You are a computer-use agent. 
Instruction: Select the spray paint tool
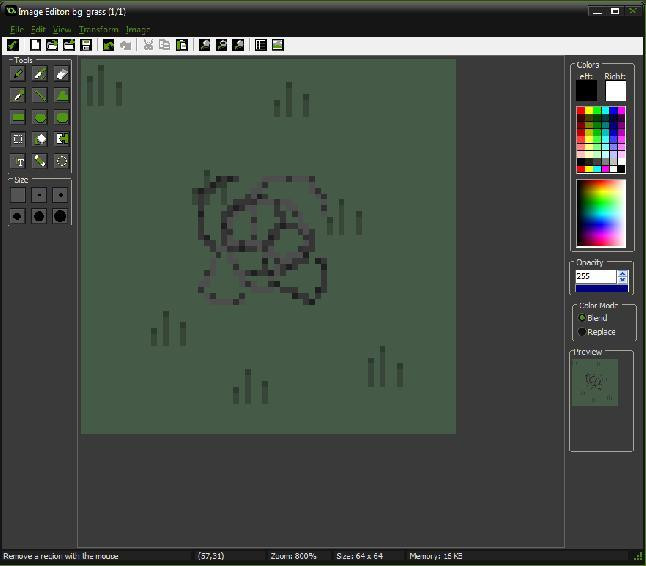click(x=40, y=74)
